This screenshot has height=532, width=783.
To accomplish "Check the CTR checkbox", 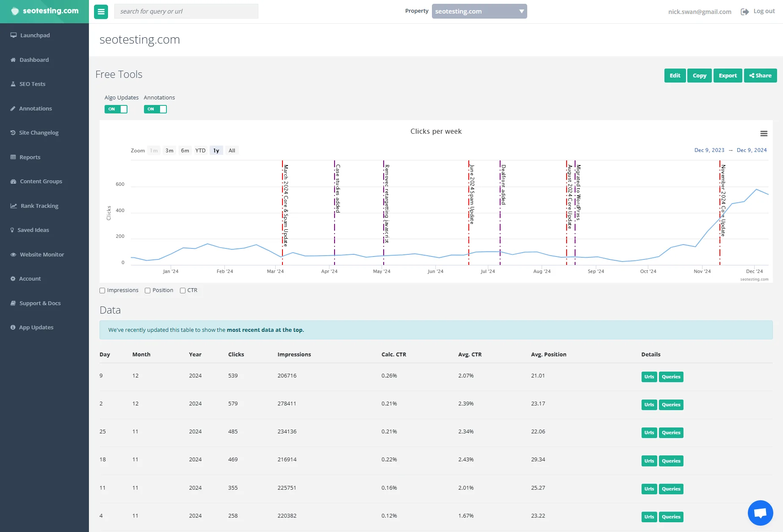I will 183,291.
